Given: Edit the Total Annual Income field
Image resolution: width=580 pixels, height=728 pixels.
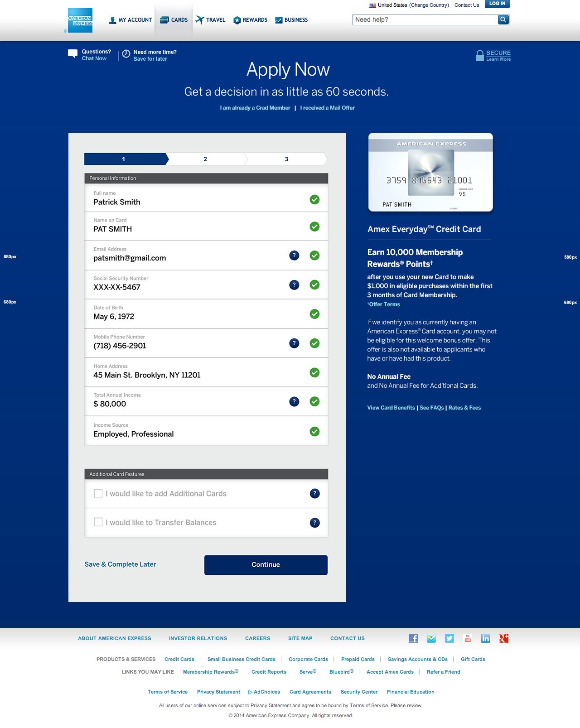Looking at the screenshot, I should [x=206, y=401].
